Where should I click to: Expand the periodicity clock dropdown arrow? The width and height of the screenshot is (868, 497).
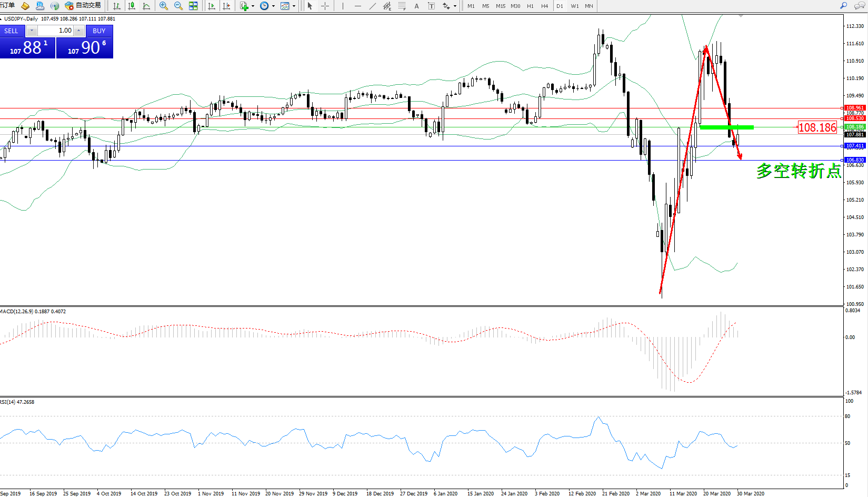click(x=273, y=6)
